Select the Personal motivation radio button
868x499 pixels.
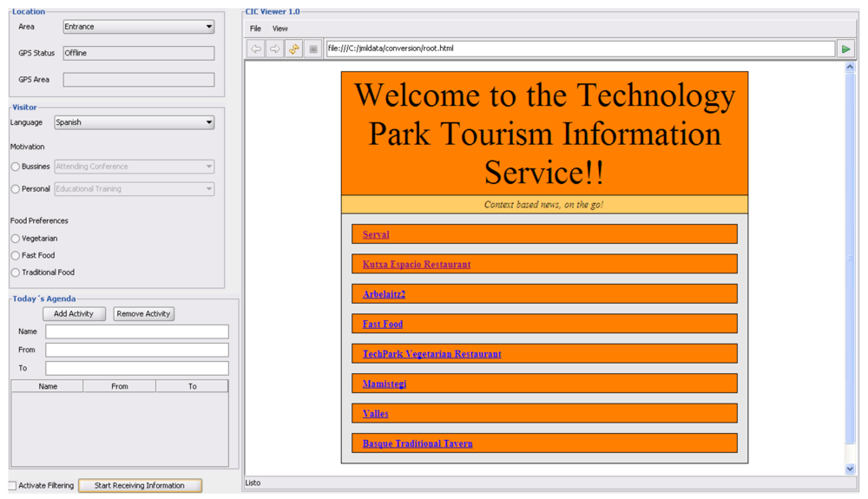[16, 189]
